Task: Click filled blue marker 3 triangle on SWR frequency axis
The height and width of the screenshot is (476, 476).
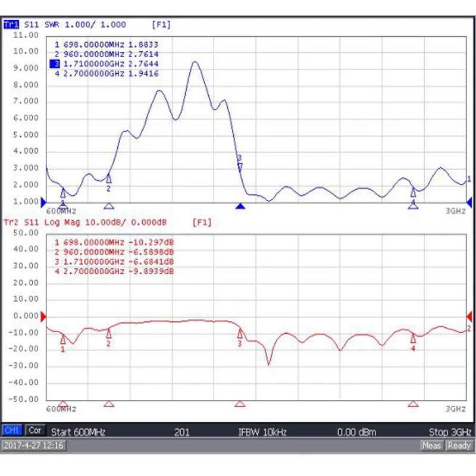Action: pyautogui.click(x=240, y=206)
